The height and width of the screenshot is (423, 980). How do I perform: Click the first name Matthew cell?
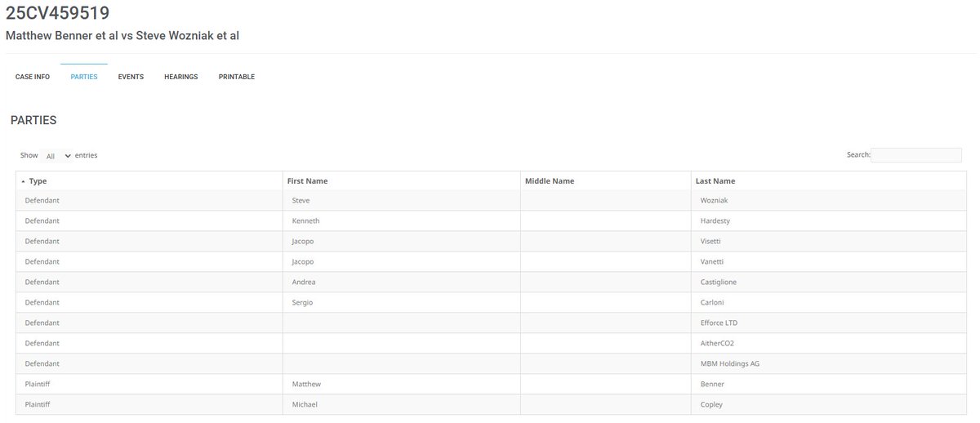(402, 385)
